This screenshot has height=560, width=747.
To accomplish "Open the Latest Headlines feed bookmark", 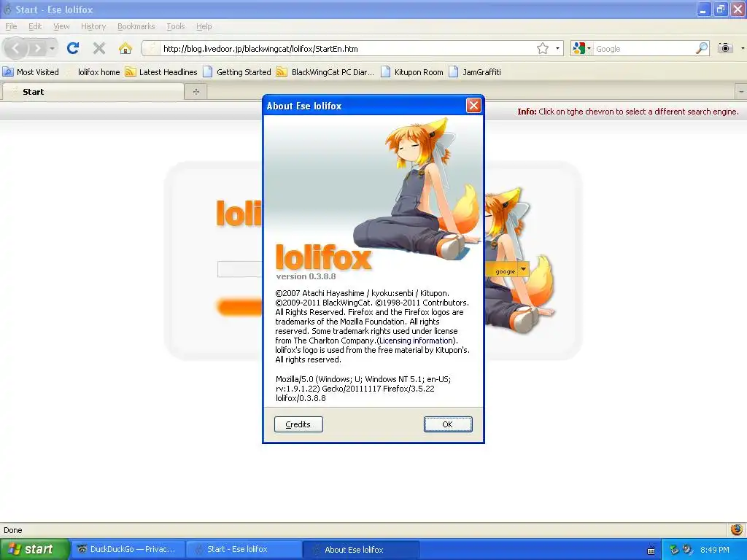I will (x=161, y=72).
